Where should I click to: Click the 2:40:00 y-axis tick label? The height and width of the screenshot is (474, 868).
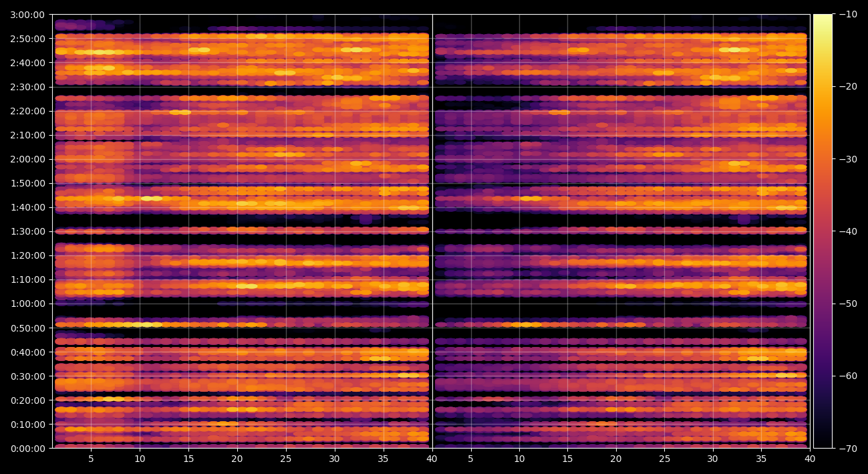coord(27,63)
